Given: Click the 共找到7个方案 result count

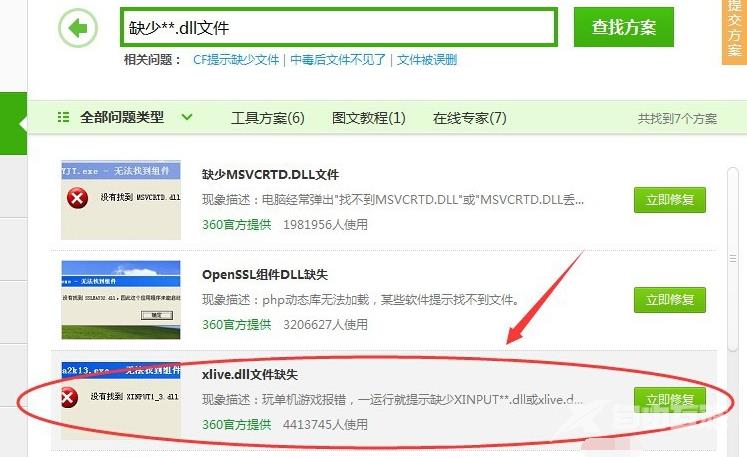Looking at the screenshot, I should [x=677, y=119].
